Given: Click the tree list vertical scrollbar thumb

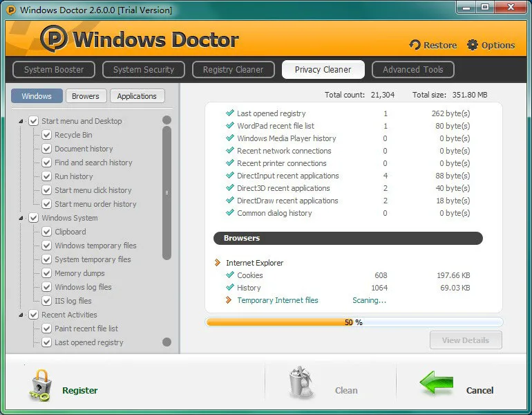Looking at the screenshot, I should 167,193.
